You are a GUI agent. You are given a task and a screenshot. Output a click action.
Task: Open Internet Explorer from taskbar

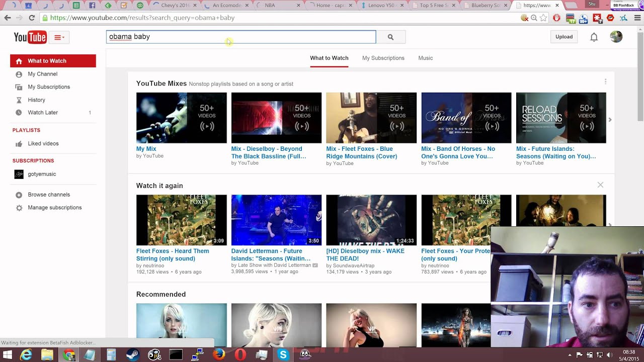[26, 355]
